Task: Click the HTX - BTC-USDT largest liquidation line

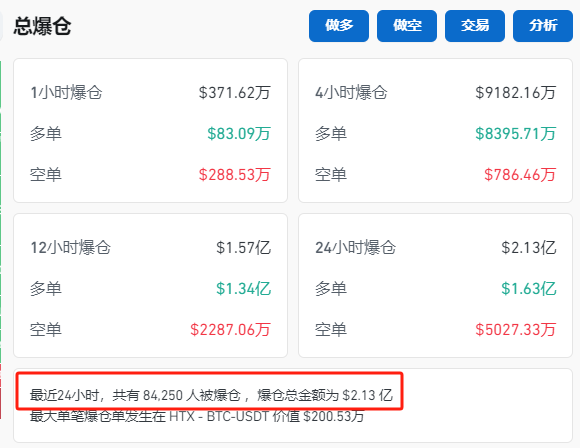Action: tap(197, 417)
